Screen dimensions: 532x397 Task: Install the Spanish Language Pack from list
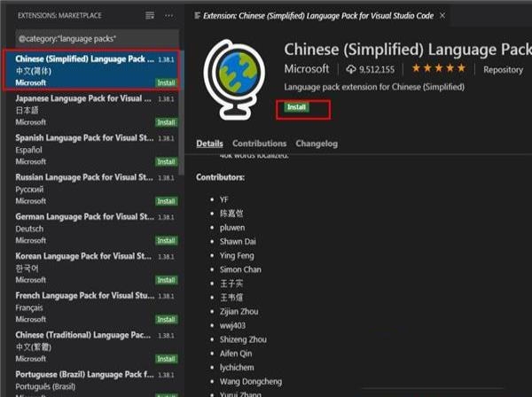click(166, 162)
